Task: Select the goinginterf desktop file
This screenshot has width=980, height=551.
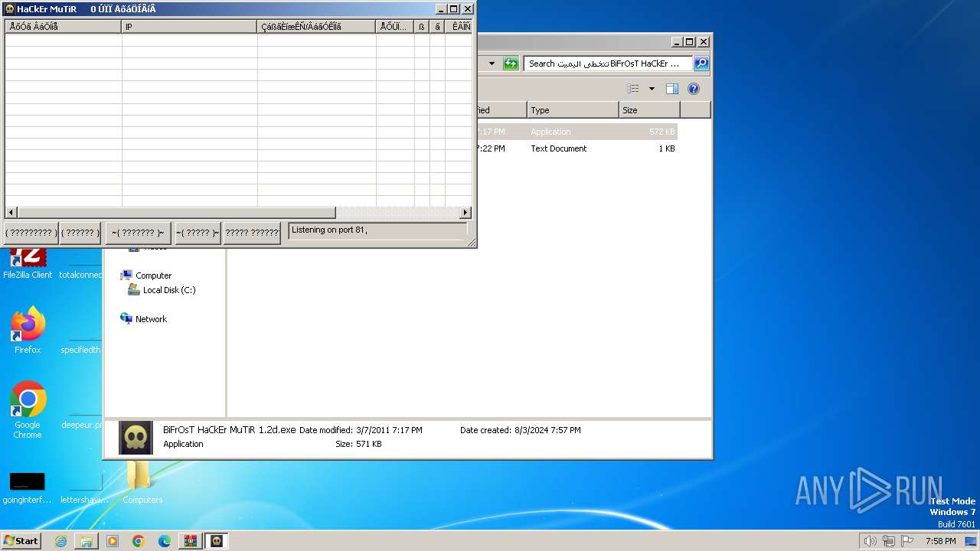Action: [x=27, y=487]
